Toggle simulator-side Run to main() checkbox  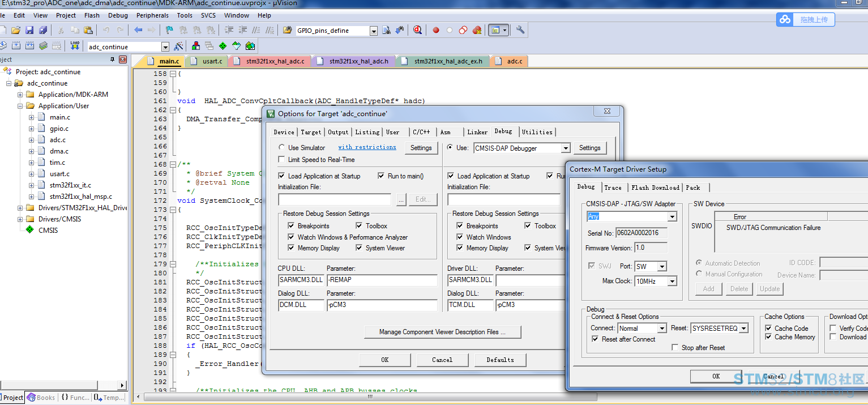point(381,176)
